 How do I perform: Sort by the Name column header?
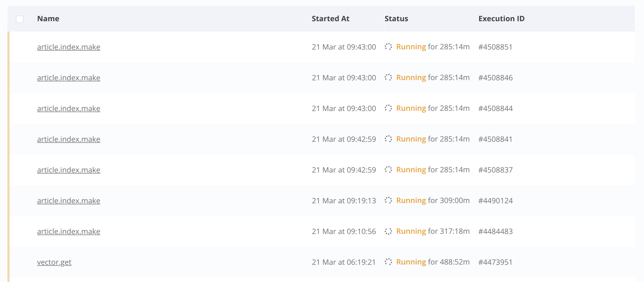click(48, 19)
